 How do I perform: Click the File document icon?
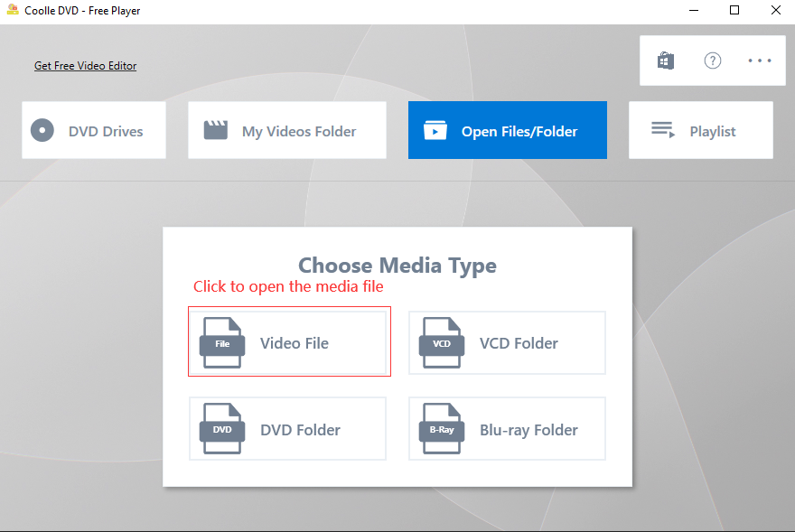[222, 343]
